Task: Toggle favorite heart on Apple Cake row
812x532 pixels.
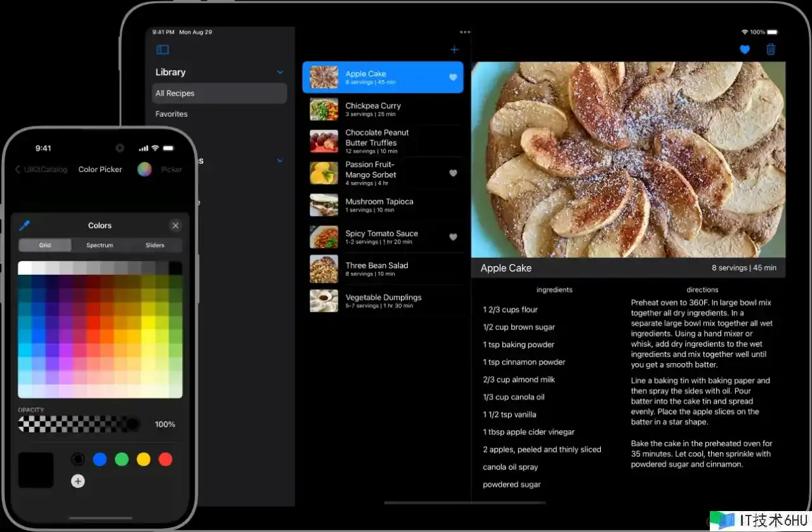Action: pyautogui.click(x=453, y=77)
